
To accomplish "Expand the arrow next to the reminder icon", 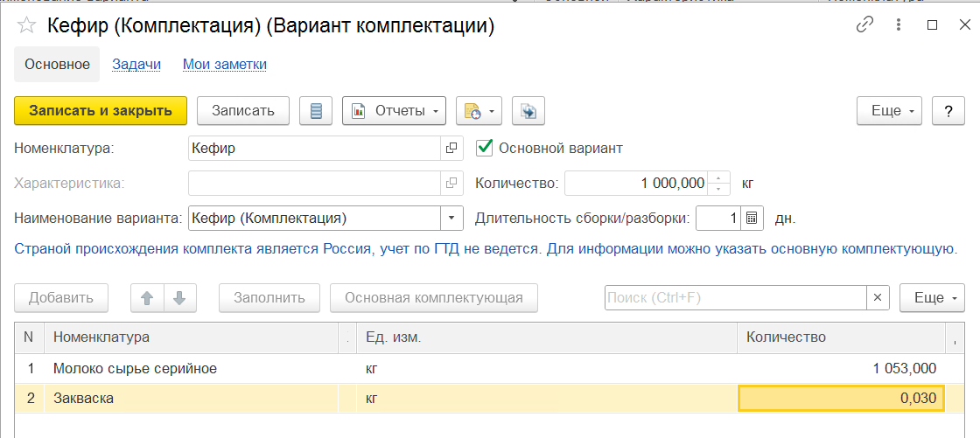I will (x=492, y=111).
